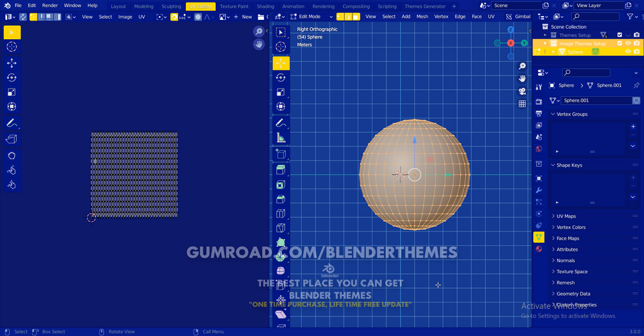Open the Modifier properties wrench tab
The width and height of the screenshot is (644, 336).
539,190
